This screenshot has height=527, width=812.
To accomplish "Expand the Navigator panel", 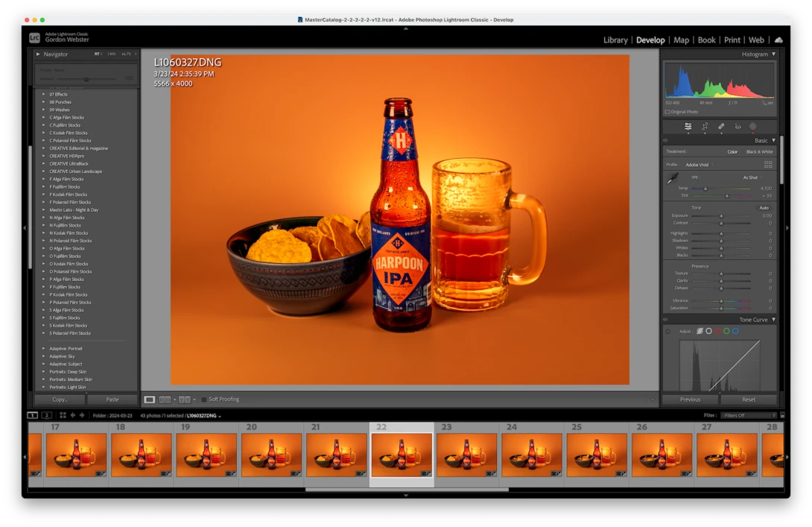I will pos(38,54).
